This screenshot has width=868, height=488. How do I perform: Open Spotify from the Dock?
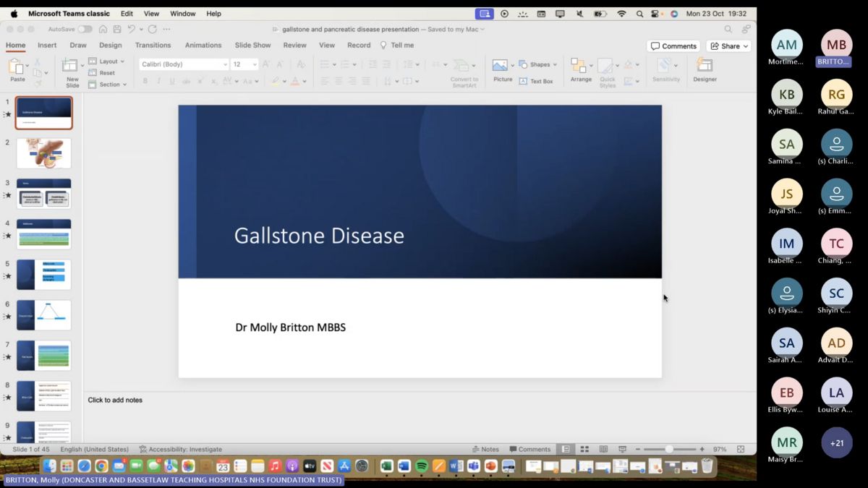(422, 466)
